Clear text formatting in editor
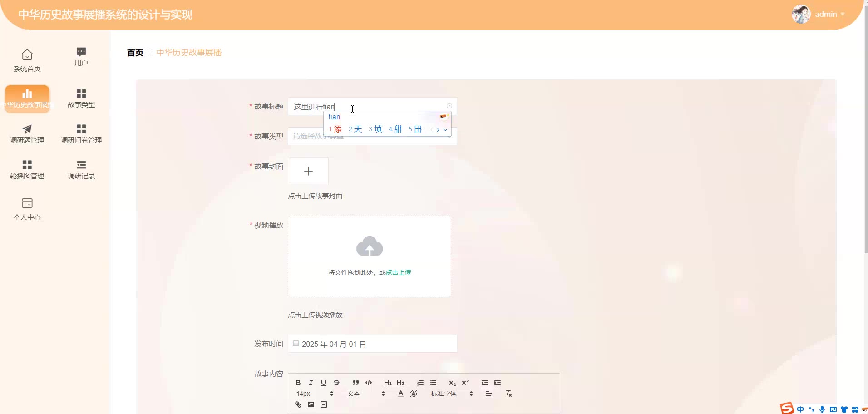This screenshot has height=414, width=868. (x=508, y=394)
